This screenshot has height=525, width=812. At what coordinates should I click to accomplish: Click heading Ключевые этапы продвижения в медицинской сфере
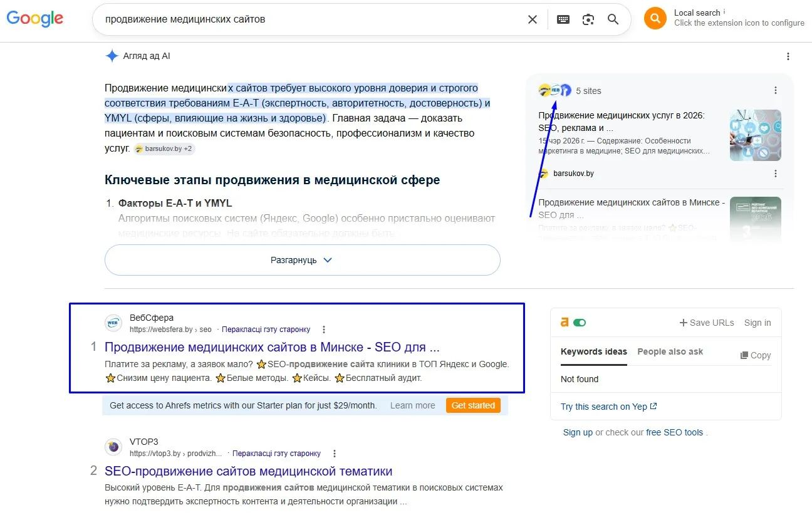coord(273,180)
